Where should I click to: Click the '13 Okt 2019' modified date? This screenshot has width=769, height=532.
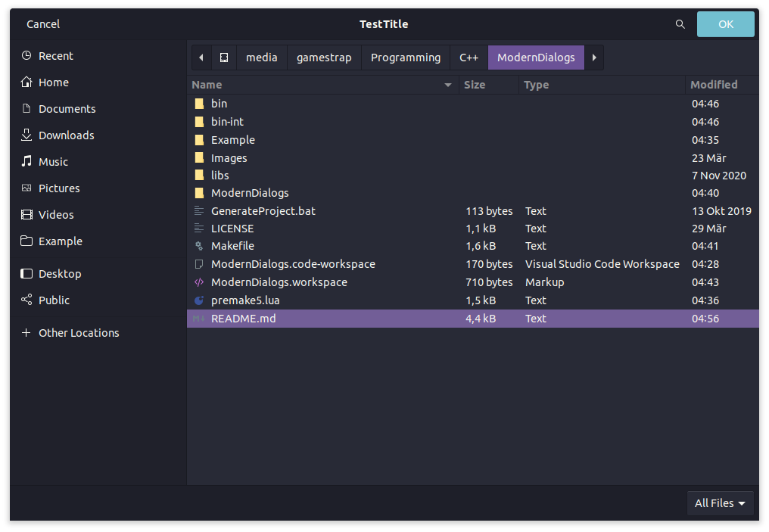click(721, 211)
